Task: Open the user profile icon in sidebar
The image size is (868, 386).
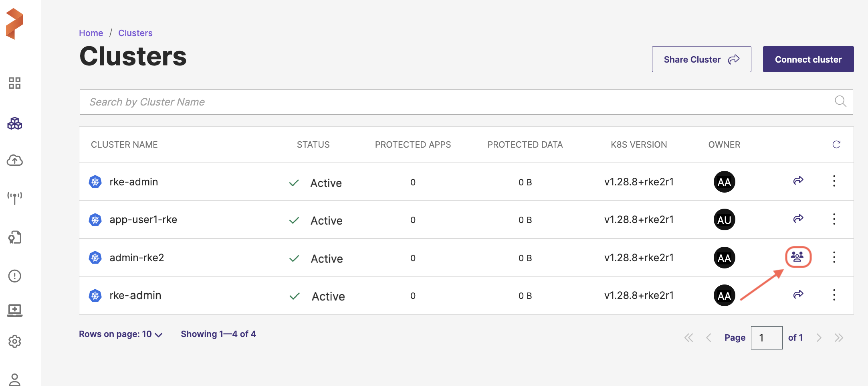Action: pos(15,379)
